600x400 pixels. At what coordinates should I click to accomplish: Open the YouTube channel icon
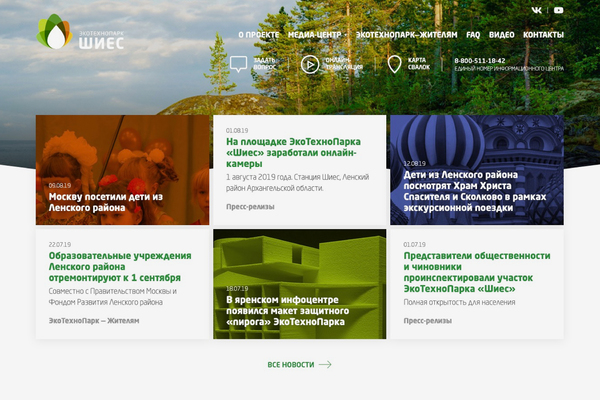pyautogui.click(x=558, y=10)
